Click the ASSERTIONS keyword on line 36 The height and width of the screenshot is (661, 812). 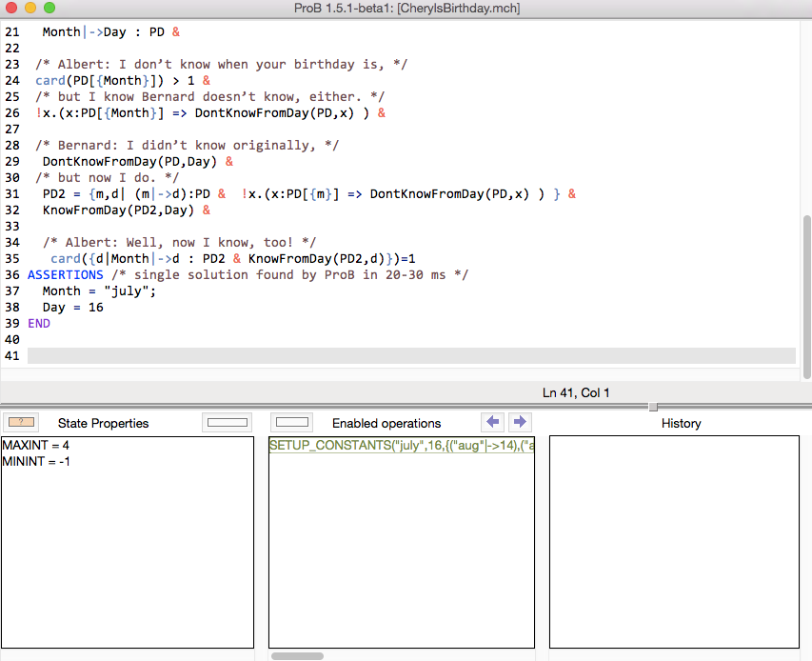pos(65,275)
